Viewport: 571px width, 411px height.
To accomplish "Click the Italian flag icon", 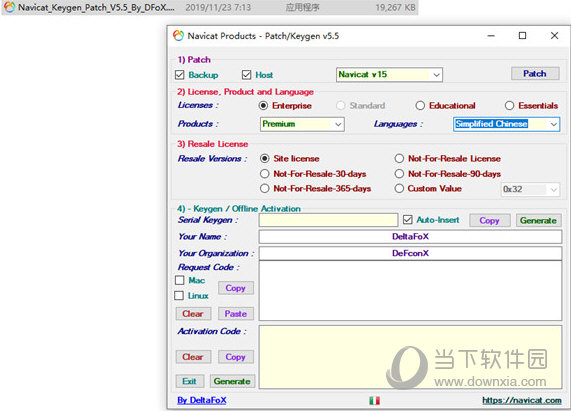I will click(374, 400).
